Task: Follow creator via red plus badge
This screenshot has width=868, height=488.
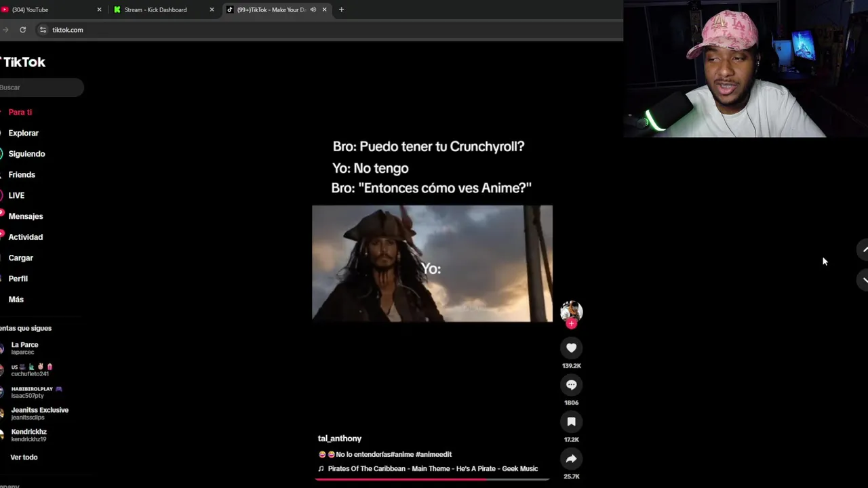Action: 571,324
